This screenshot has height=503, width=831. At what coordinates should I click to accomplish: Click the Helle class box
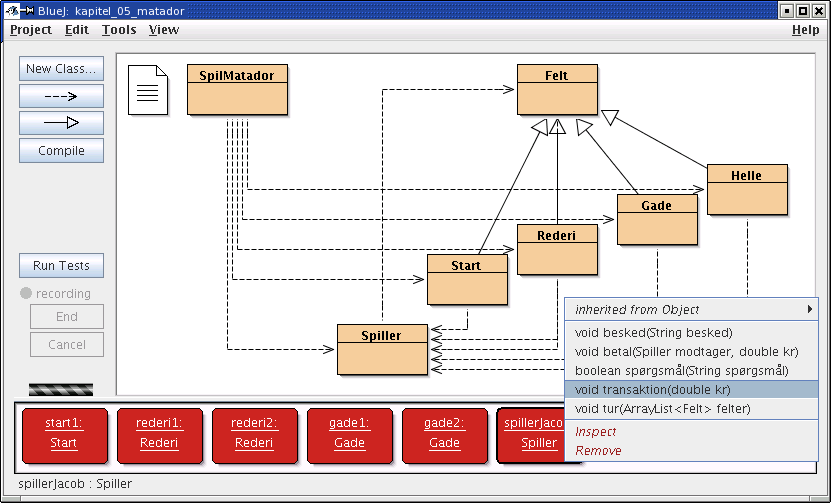click(746, 189)
